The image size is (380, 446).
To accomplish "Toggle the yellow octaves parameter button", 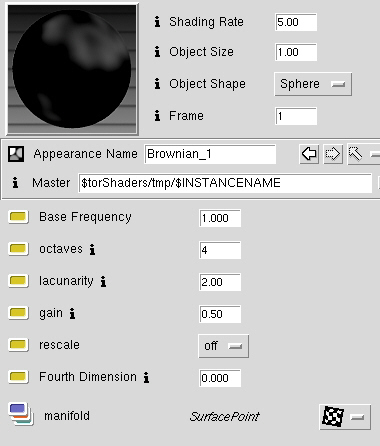I will 18,249.
